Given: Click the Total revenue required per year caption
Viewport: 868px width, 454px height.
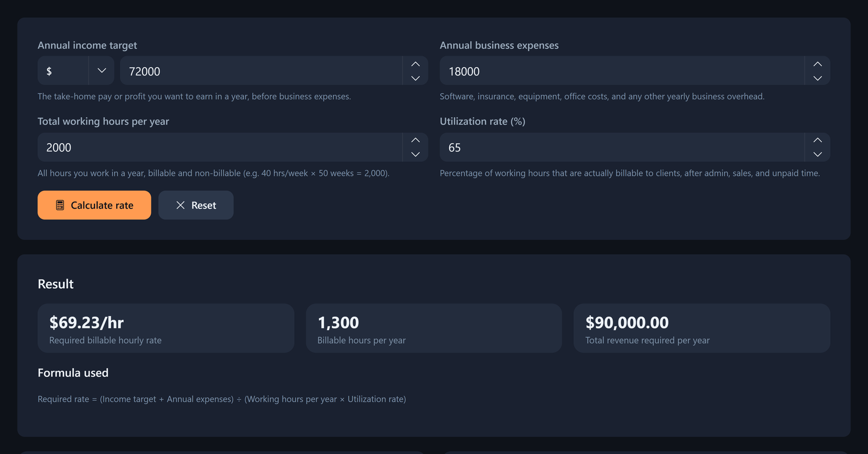Looking at the screenshot, I should pyautogui.click(x=648, y=340).
